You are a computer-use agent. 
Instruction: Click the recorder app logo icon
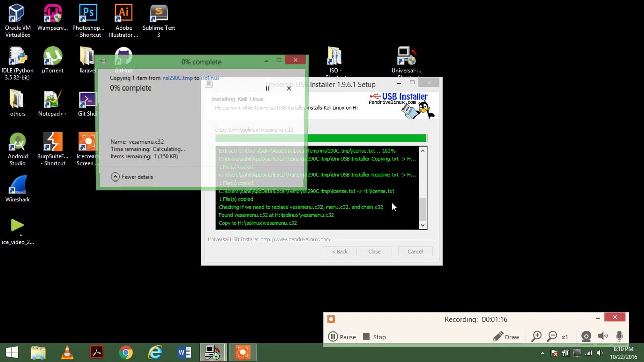331,319
